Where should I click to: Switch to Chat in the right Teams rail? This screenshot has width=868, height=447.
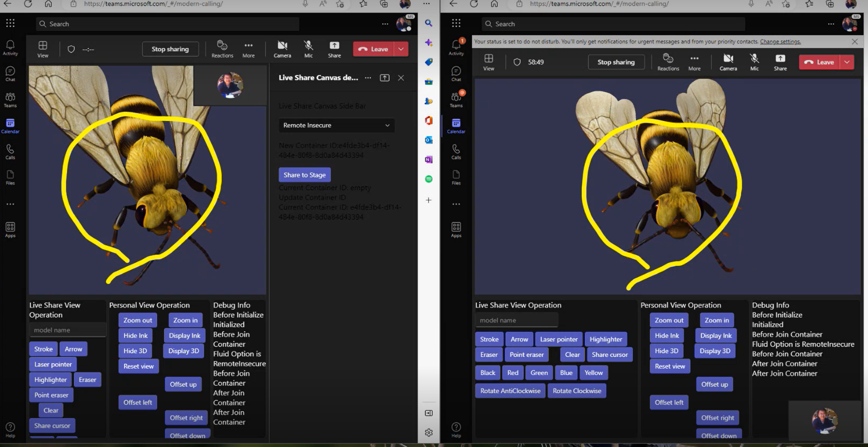[x=456, y=73]
